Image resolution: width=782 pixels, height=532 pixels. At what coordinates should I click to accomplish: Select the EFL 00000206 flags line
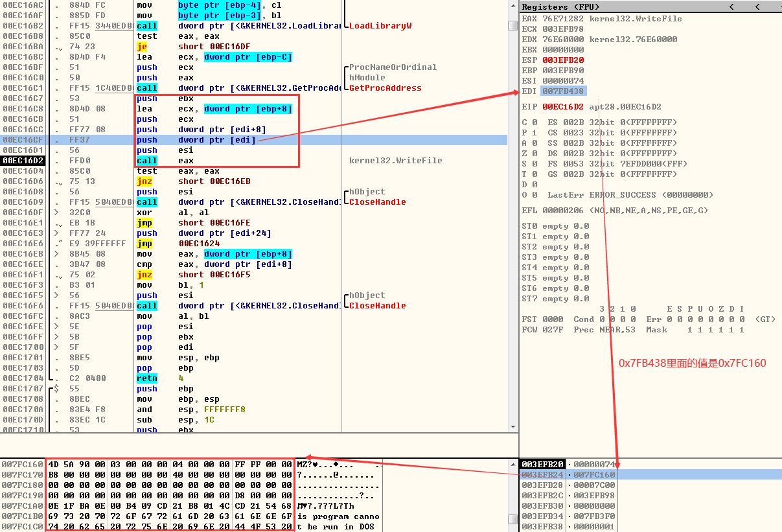pyautogui.click(x=615, y=211)
